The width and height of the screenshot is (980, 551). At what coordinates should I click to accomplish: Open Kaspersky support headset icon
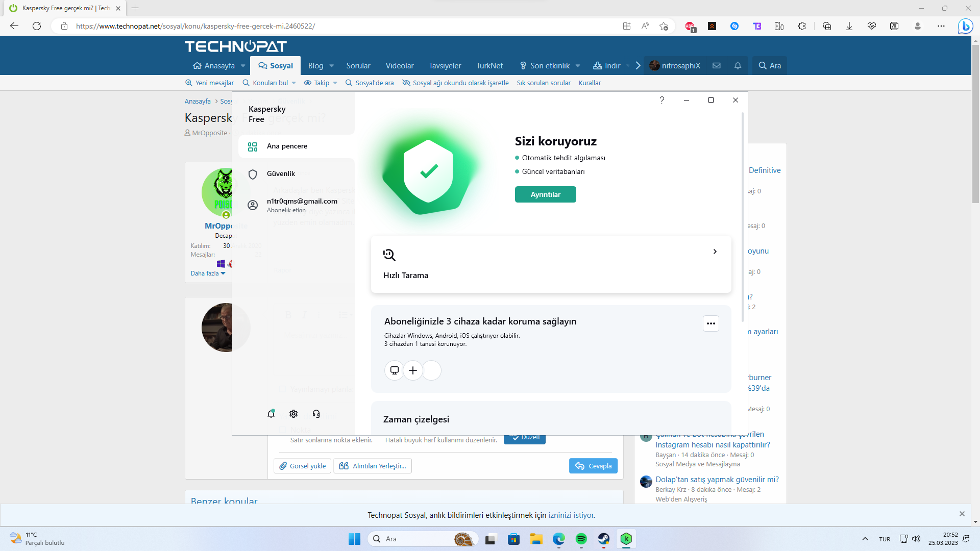click(316, 414)
